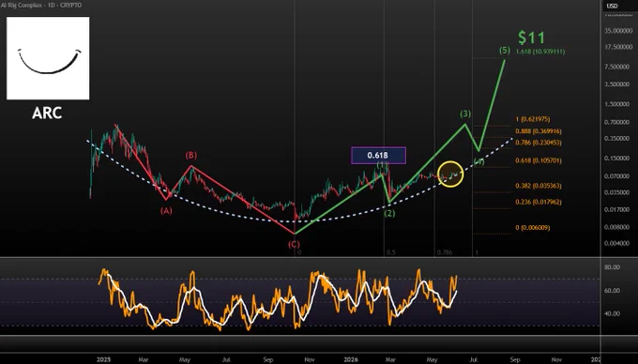Click the purple-bordered 0.618 callout box
Viewport: 638px width, 364px height.
(378, 156)
